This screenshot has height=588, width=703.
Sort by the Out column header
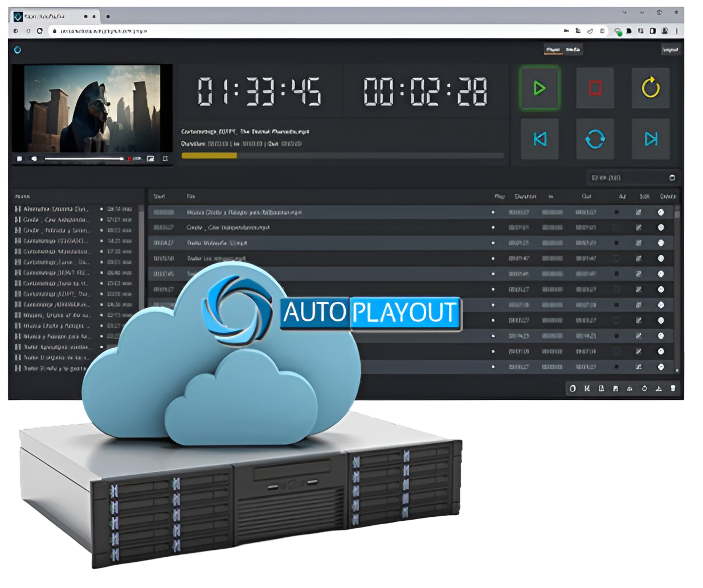pos(586,196)
